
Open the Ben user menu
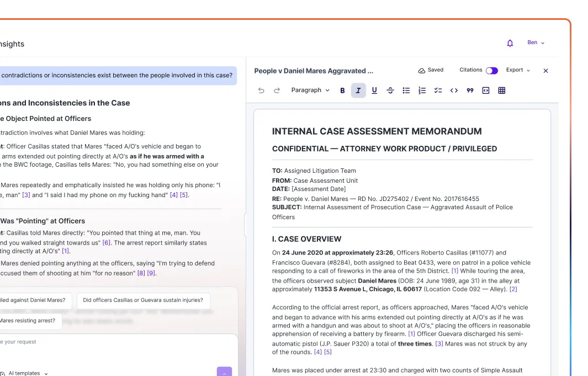click(536, 43)
